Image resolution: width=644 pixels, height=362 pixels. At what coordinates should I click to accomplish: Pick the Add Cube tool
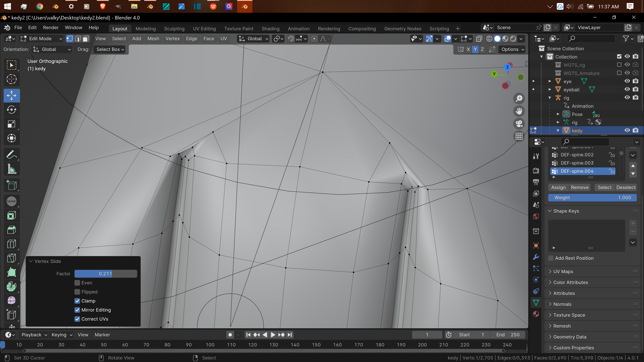click(x=12, y=185)
